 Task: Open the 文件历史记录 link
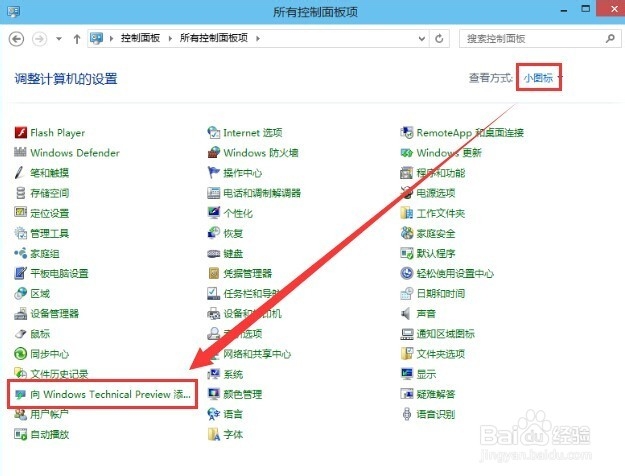coord(59,374)
